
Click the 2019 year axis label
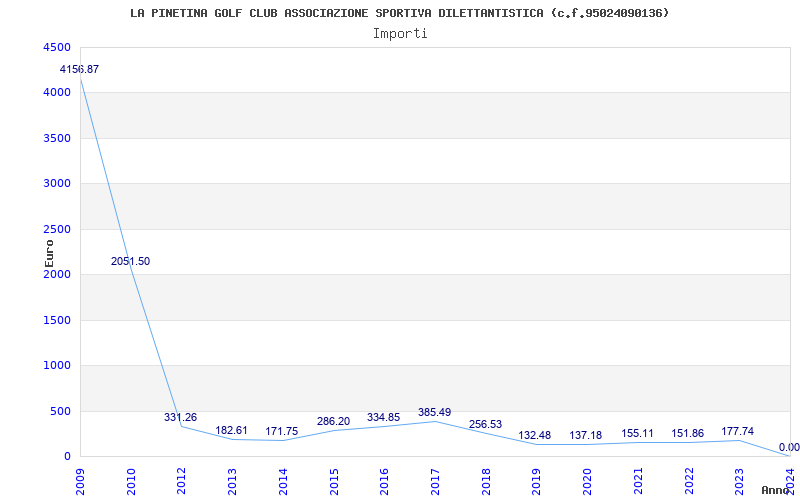coord(536,480)
